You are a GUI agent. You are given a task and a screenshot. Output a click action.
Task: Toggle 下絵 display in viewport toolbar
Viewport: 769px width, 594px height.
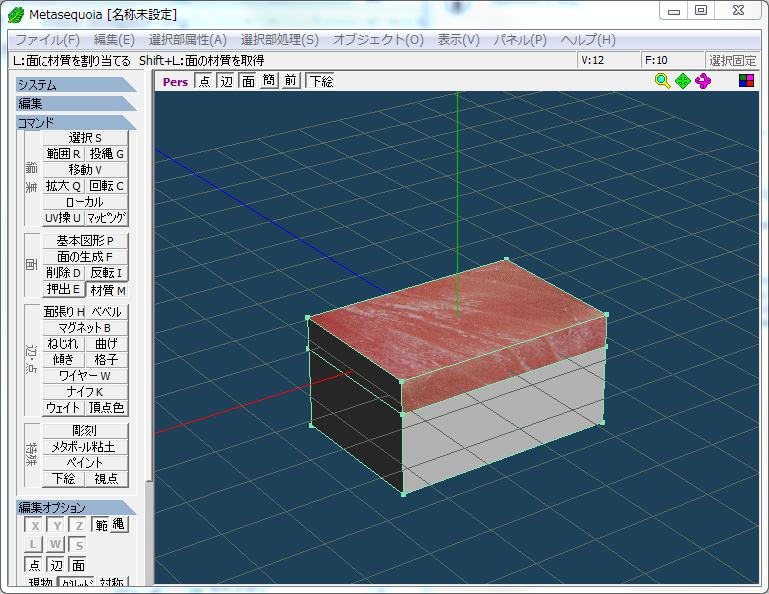point(321,80)
